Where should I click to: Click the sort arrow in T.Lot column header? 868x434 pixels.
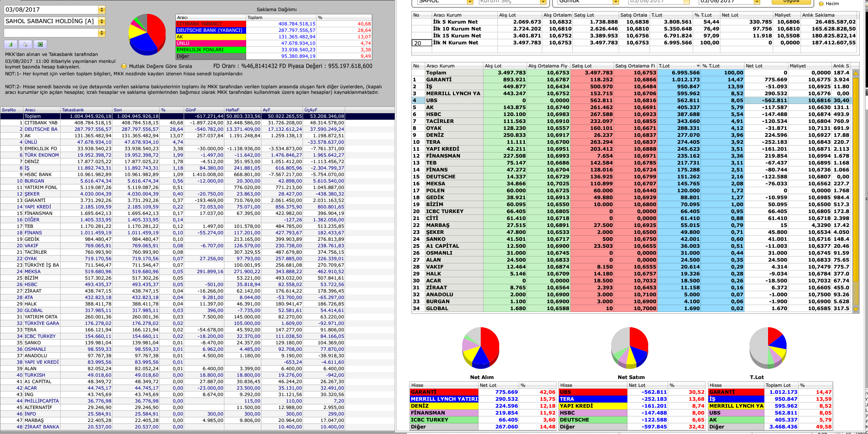point(698,66)
